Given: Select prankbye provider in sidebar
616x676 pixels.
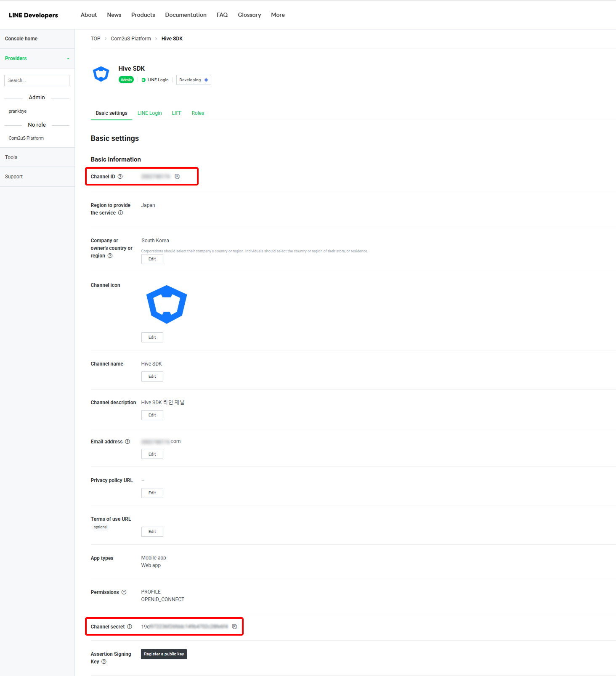Looking at the screenshot, I should point(18,111).
